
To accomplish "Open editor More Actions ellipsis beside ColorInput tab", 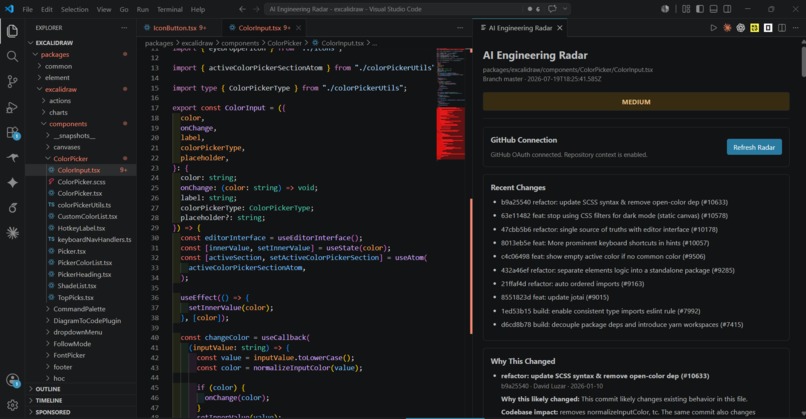I will pyautogui.click(x=460, y=28).
